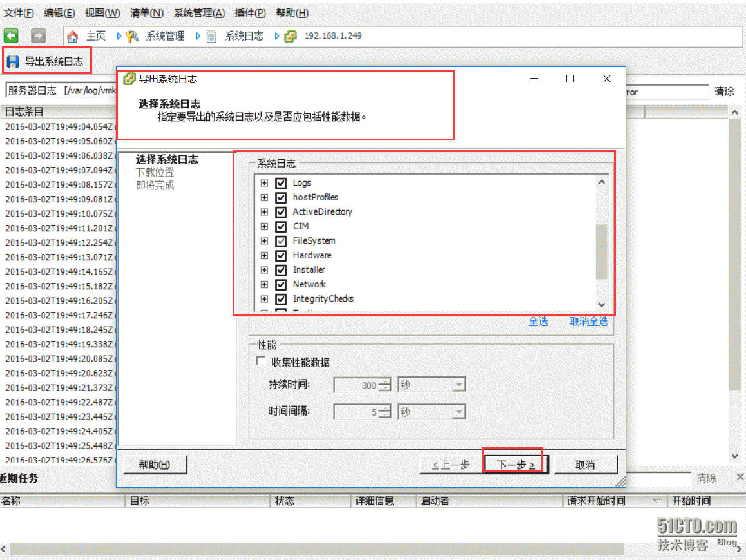Expand the FileSystem tree node
This screenshot has width=746, height=560.
(x=264, y=241)
